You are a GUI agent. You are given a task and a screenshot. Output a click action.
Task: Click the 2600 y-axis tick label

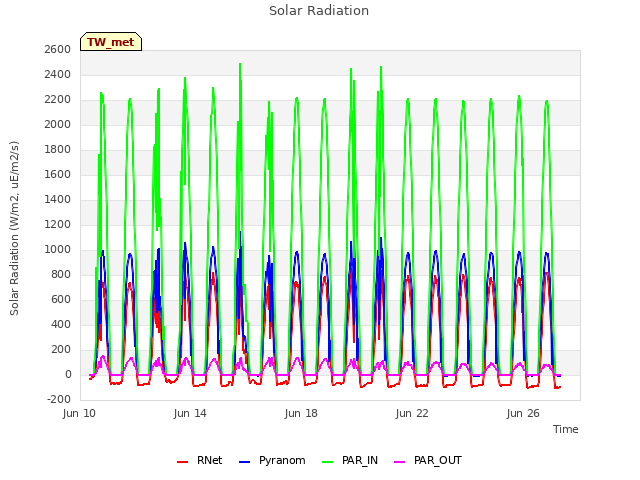coord(58,49)
